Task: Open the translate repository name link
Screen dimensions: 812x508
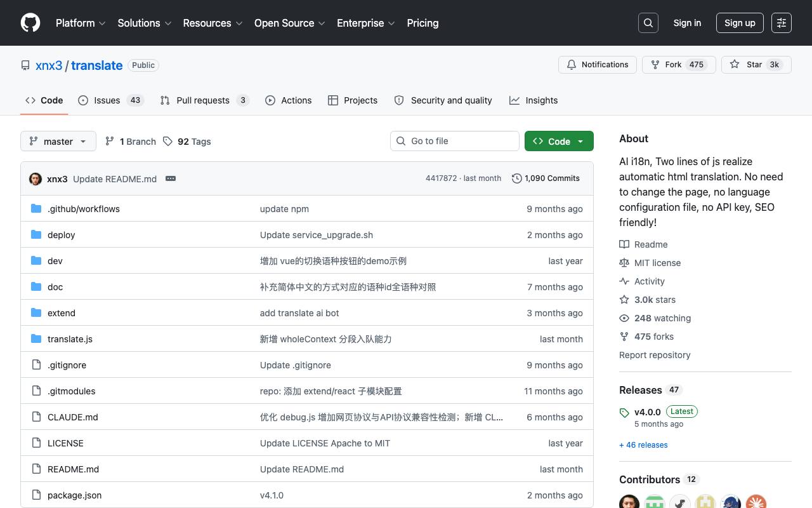Action: 97,65
